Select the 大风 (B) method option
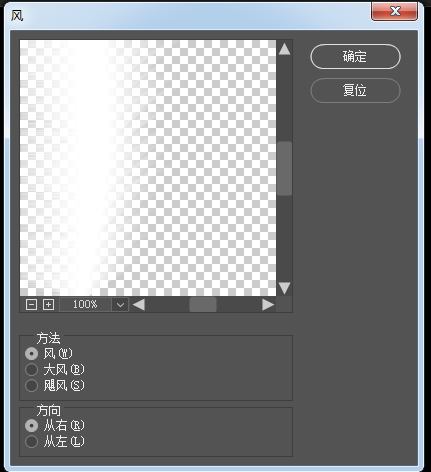The height and width of the screenshot is (472, 431). coord(32,369)
